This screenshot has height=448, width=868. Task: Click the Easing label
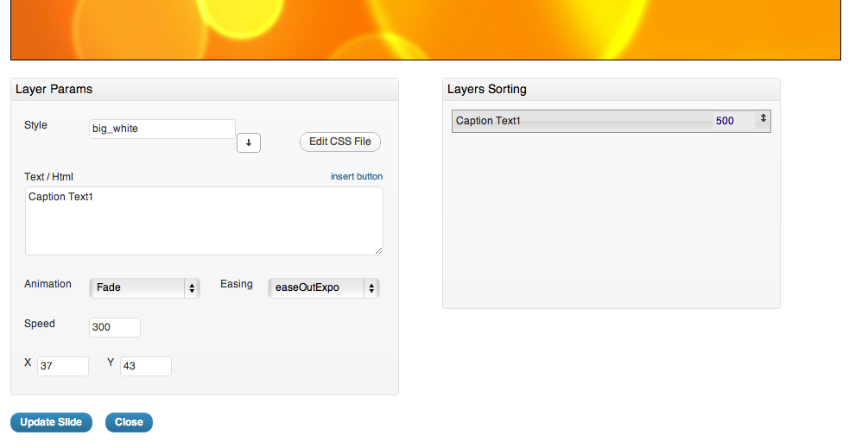point(237,284)
